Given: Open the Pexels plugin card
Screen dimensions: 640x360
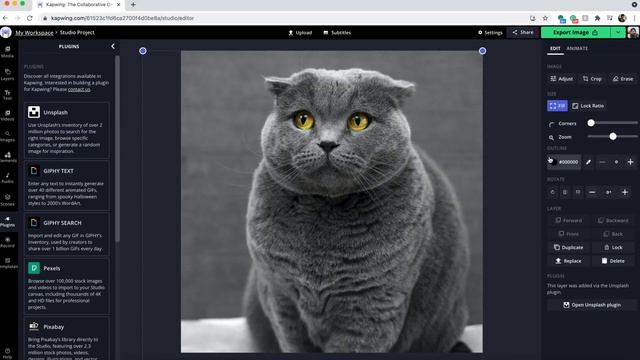Looking at the screenshot, I should coord(67,286).
